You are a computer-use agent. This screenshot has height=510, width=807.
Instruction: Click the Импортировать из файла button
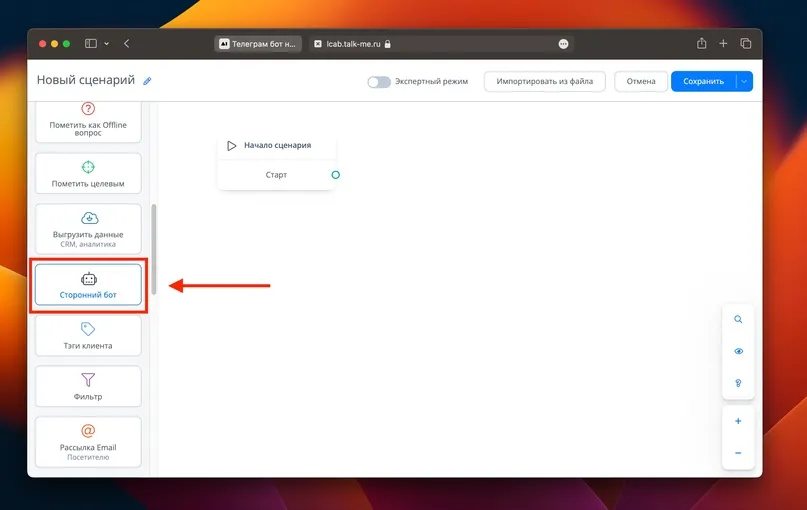545,81
